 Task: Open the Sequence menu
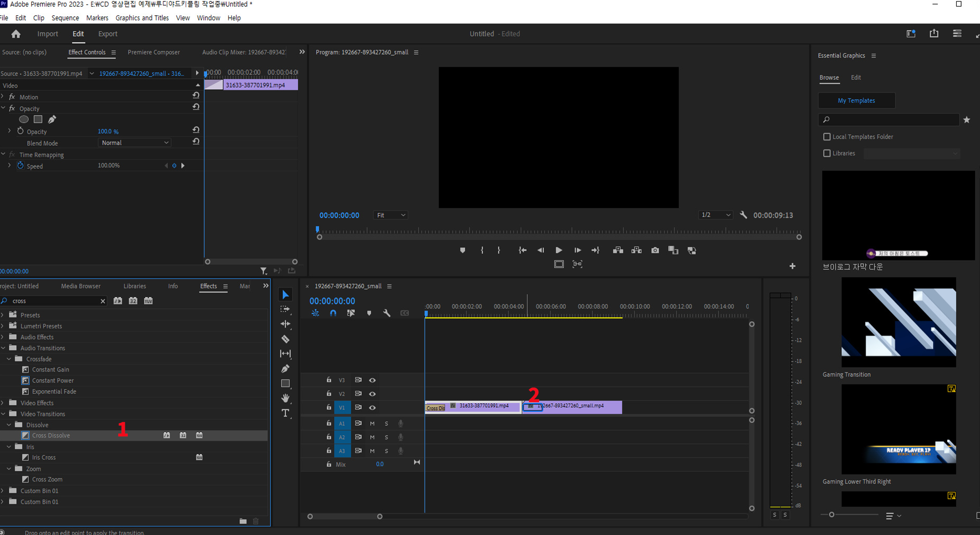(65, 18)
